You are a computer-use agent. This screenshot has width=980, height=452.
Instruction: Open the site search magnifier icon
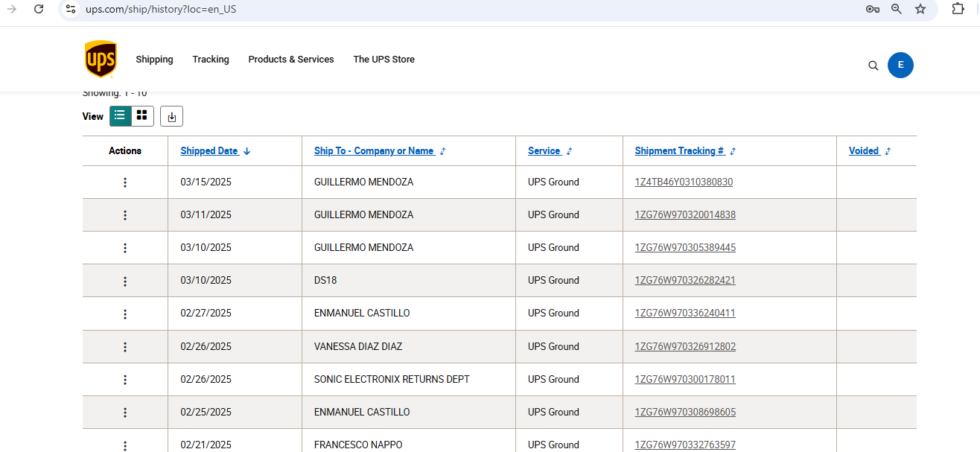[874, 66]
